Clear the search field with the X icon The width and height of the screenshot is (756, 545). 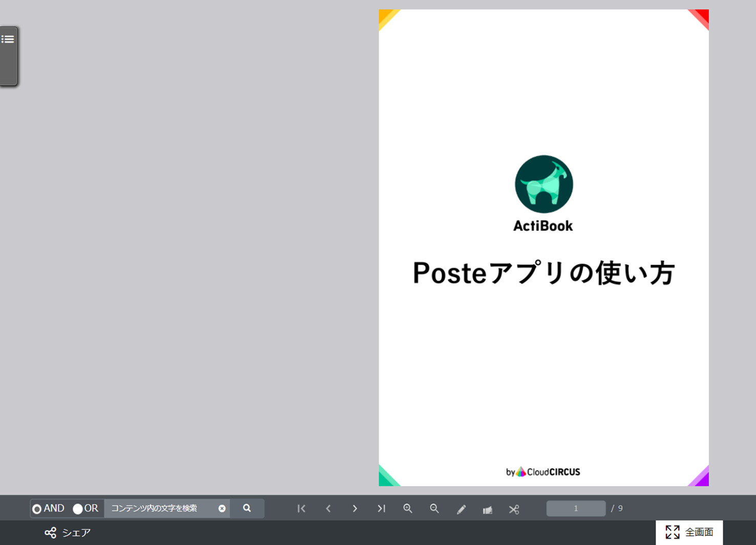[x=222, y=508]
